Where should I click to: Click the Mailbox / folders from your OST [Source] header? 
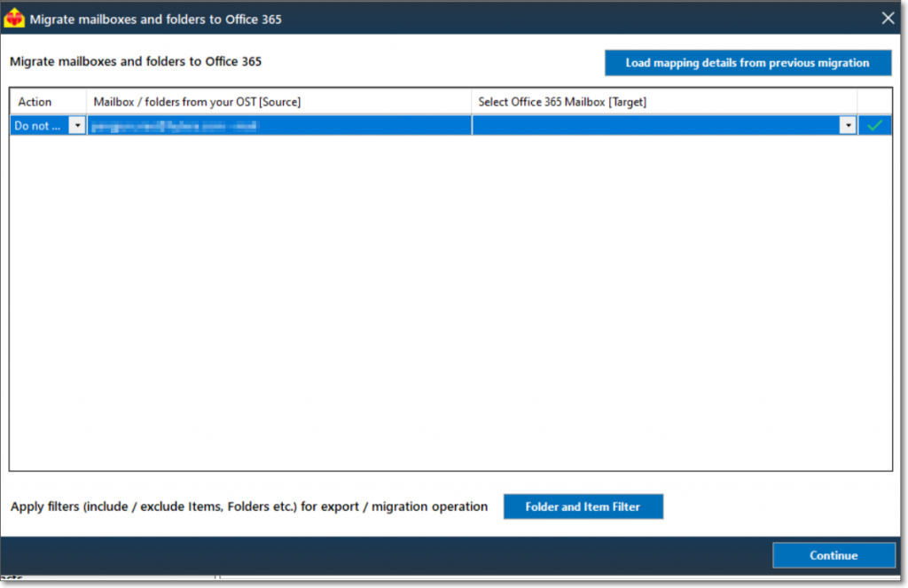pos(279,102)
